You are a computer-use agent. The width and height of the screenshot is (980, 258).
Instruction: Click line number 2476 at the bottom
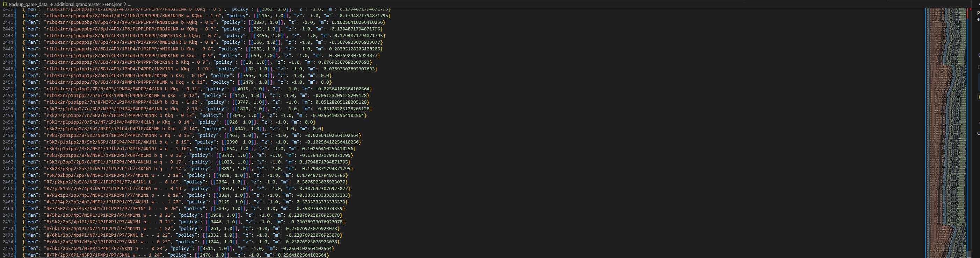tap(8, 255)
